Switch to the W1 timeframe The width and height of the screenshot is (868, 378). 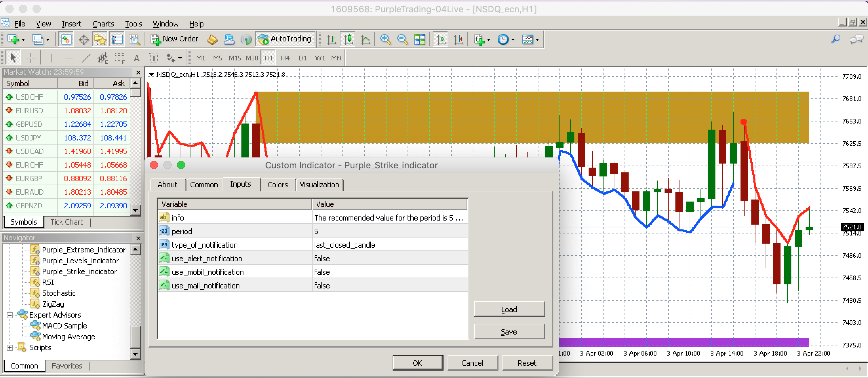tap(320, 58)
